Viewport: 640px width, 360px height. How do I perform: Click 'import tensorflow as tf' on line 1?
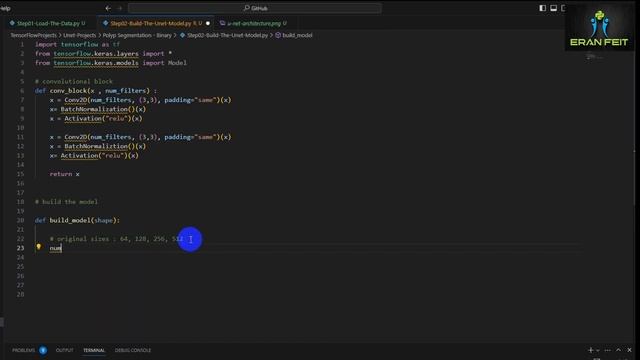click(78, 44)
